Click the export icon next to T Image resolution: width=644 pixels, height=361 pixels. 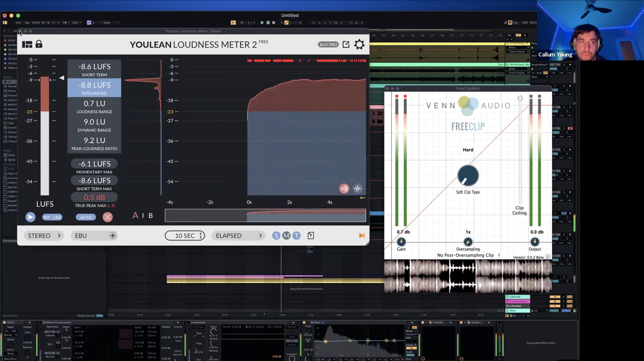[310, 236]
